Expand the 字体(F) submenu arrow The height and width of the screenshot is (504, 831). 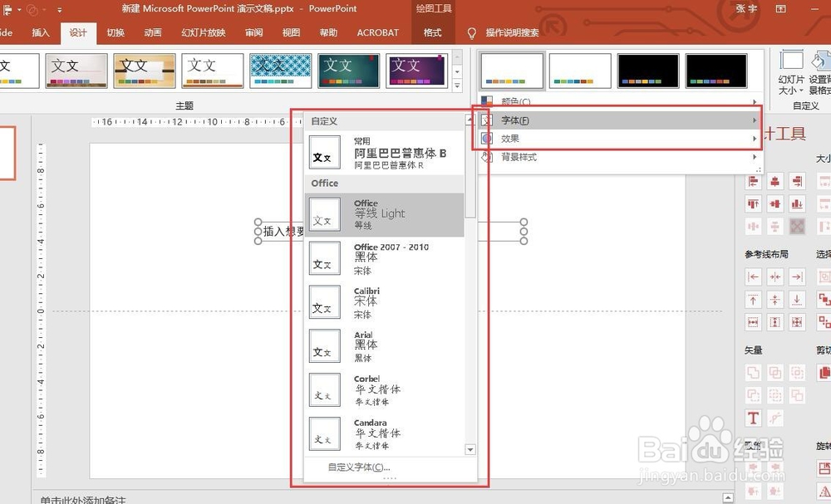(x=755, y=120)
